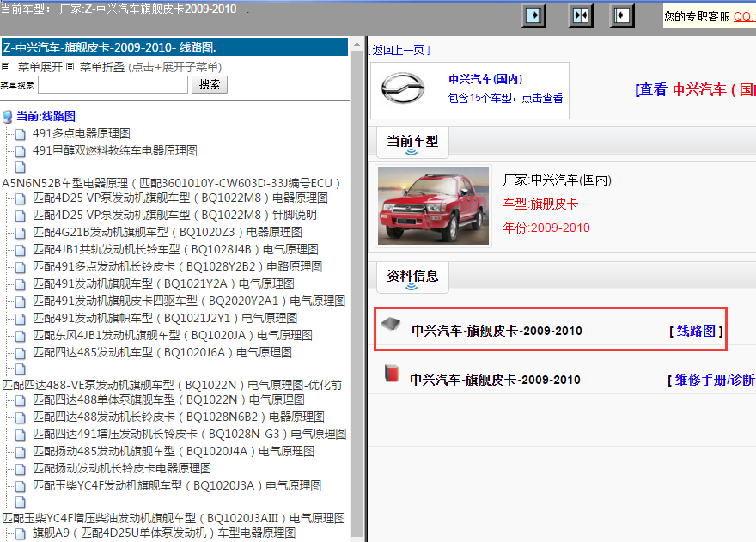This screenshot has height=542, width=756.
Task: Click document icon for BQ1028N6B2 电器原理图
Action: 21,417
